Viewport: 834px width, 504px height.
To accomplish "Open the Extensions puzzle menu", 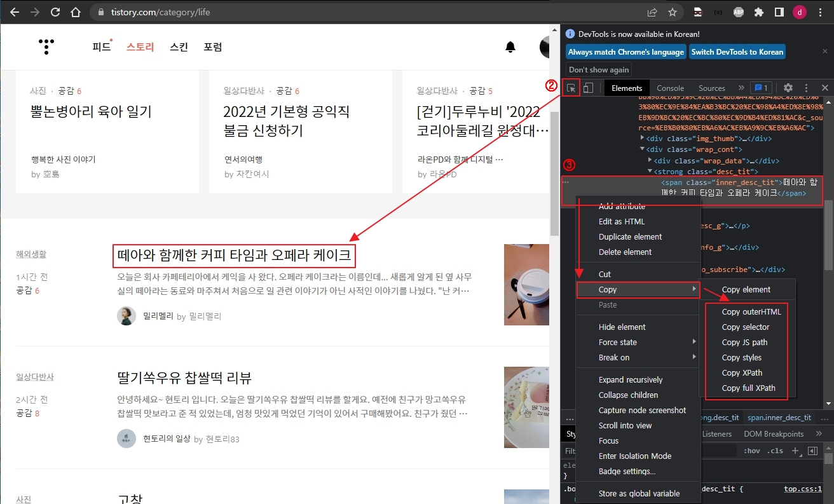I will coord(758,12).
